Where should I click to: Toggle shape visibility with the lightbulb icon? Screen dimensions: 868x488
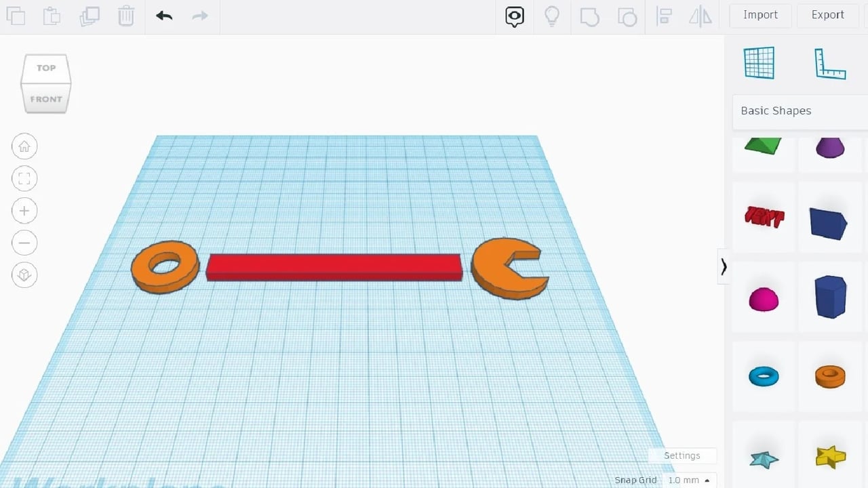point(552,16)
